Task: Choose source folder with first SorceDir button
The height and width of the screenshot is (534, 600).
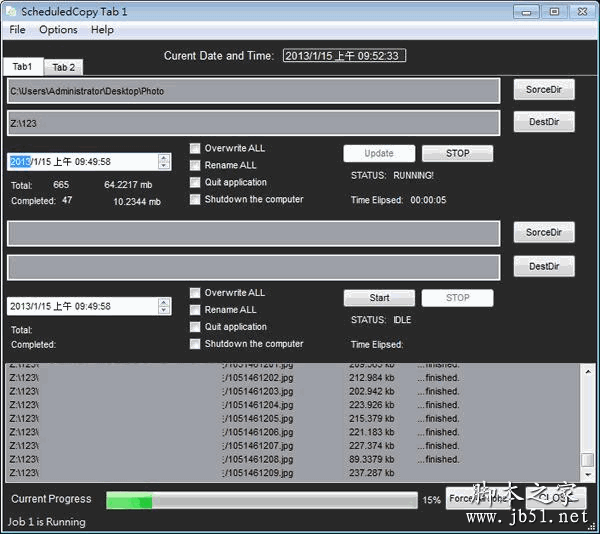Action: point(544,90)
